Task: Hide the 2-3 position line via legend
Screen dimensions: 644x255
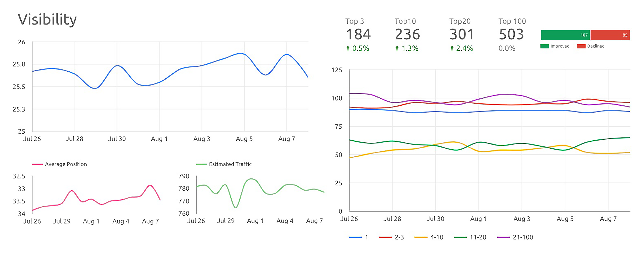Action: pos(392,237)
